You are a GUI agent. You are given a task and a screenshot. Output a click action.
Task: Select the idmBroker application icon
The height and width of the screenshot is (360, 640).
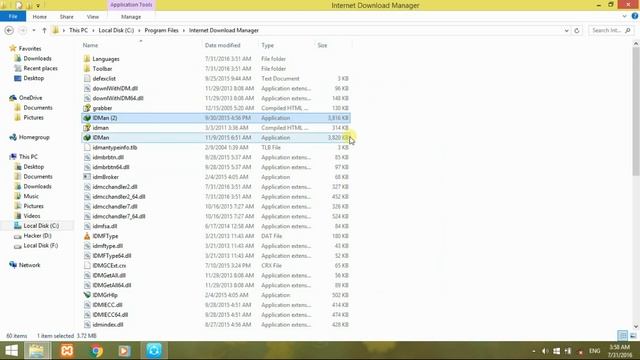[87, 177]
